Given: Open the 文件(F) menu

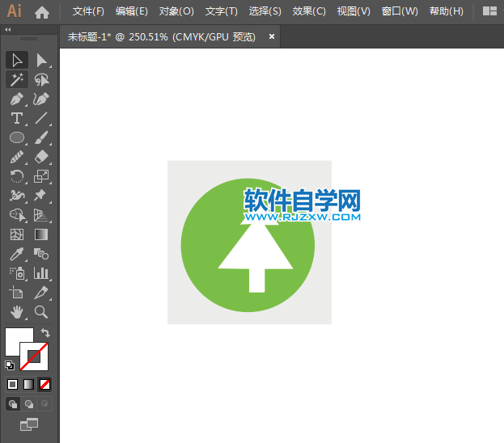Looking at the screenshot, I should [88, 11].
